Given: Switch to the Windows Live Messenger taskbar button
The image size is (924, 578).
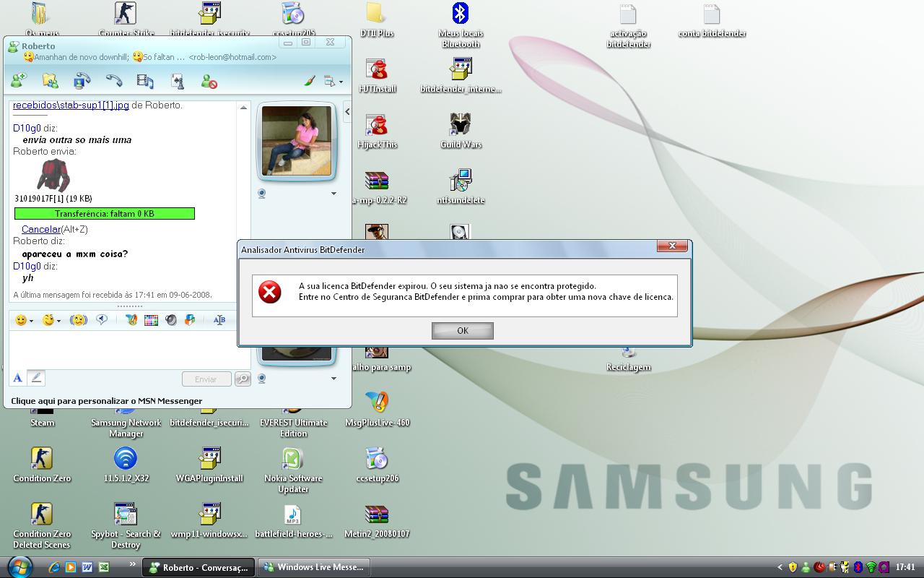Looking at the screenshot, I should click(x=314, y=567).
